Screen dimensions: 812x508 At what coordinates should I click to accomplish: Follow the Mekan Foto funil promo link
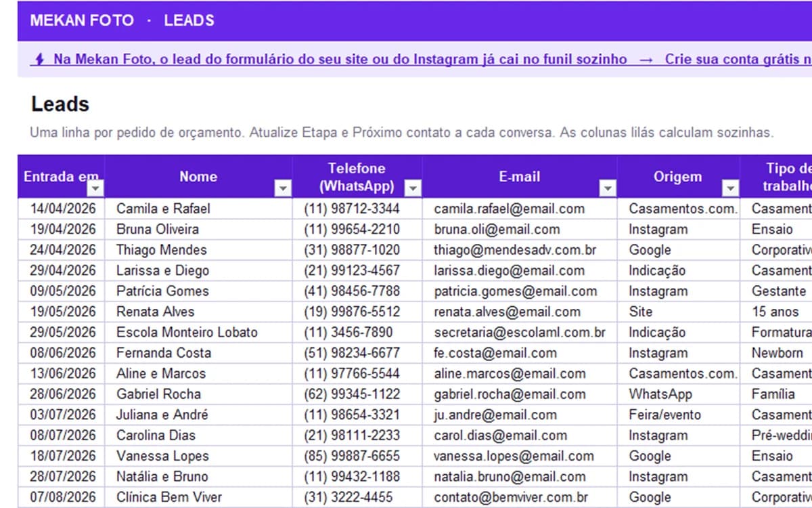tap(421, 59)
